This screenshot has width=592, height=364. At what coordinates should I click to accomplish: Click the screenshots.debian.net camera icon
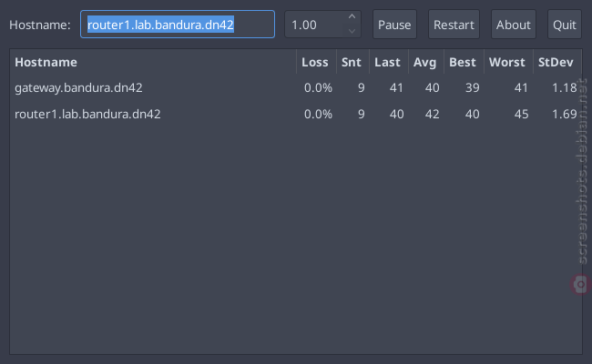point(580,285)
